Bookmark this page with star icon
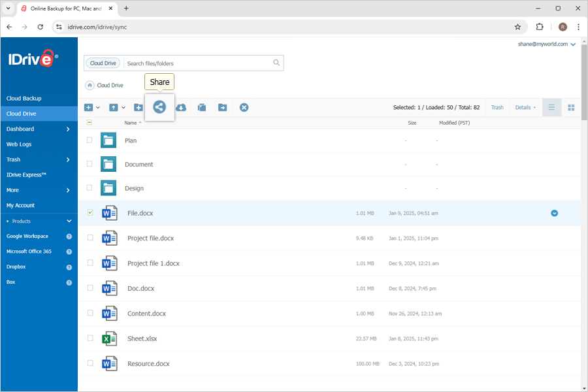The image size is (588, 392). point(517,27)
